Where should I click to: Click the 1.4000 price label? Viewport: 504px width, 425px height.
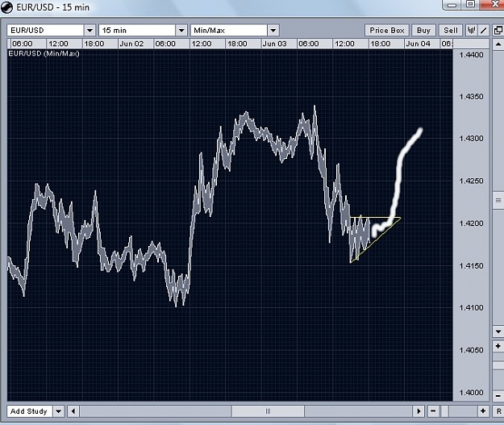(471, 393)
